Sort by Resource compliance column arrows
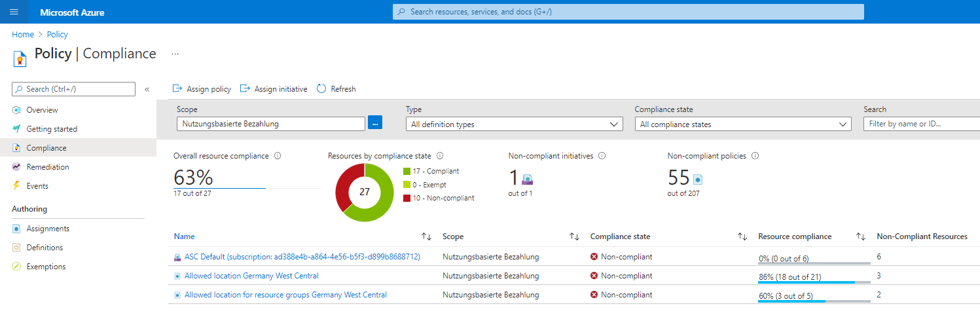This screenshot has width=980, height=323. click(x=861, y=237)
